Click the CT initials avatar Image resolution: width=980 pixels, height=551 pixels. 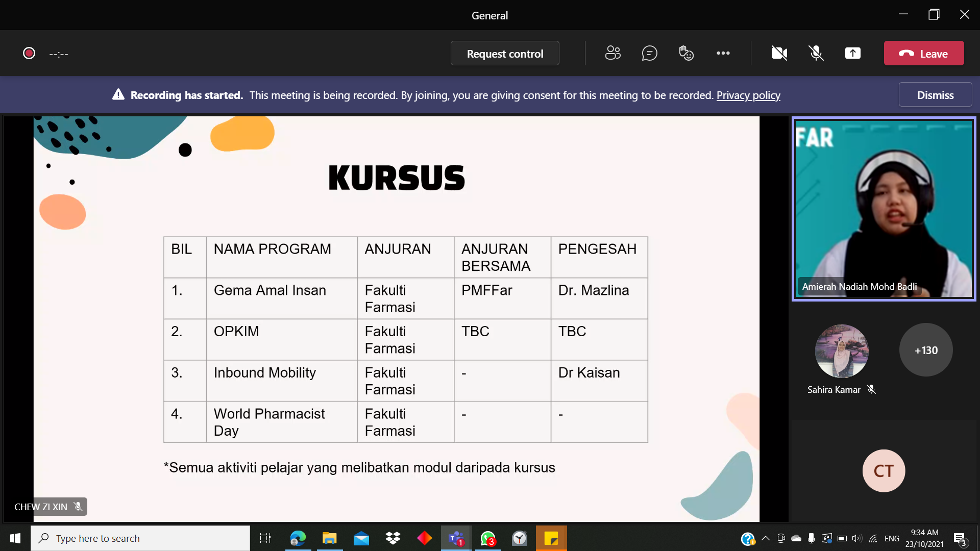click(x=883, y=470)
